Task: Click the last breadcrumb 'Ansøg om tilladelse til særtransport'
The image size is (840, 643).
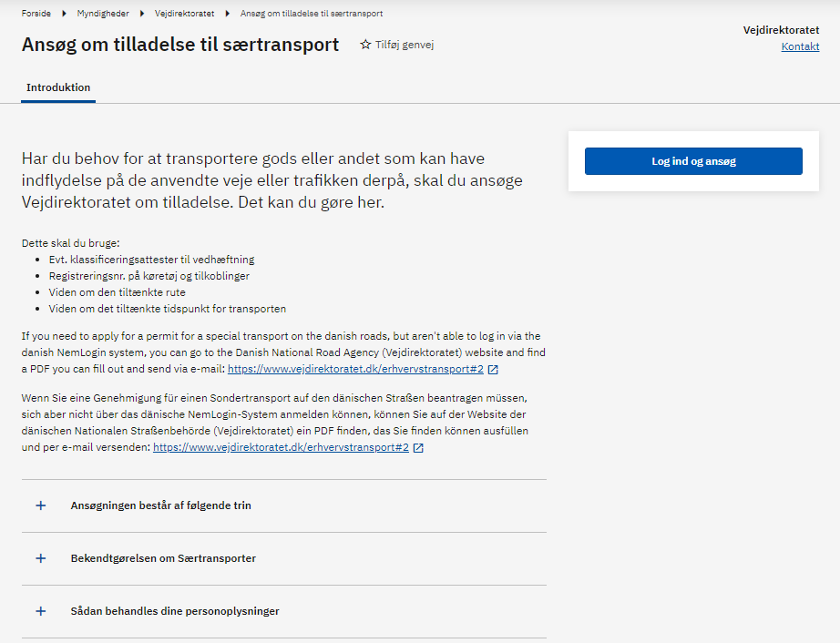Action: pos(311,14)
